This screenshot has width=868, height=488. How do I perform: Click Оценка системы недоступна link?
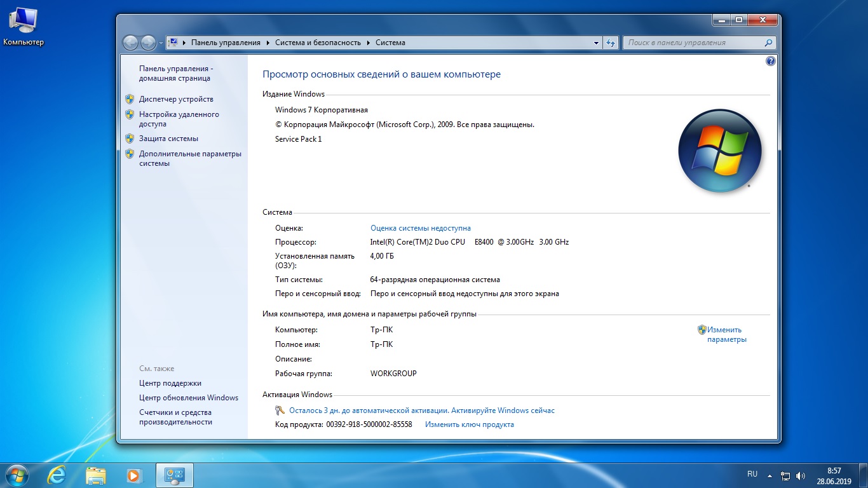pyautogui.click(x=421, y=228)
